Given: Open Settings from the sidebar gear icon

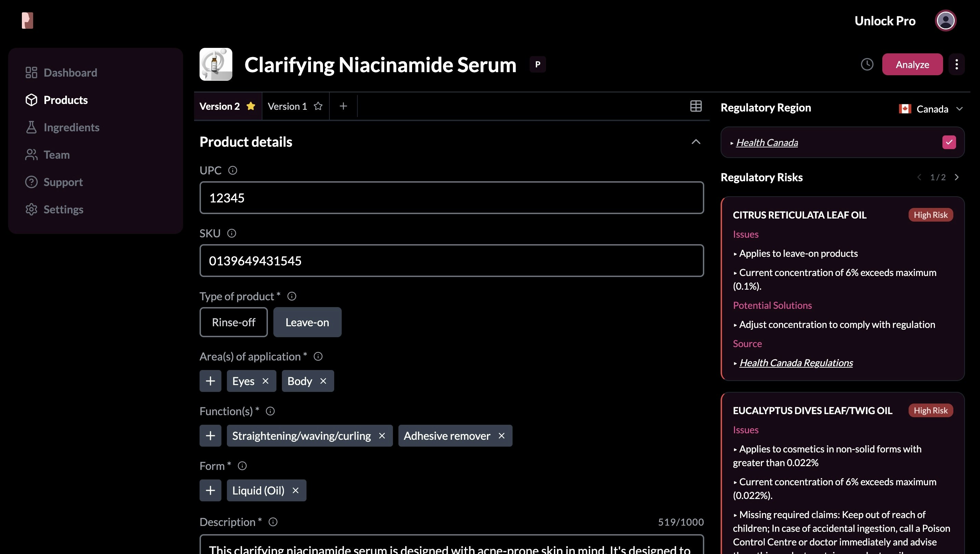Looking at the screenshot, I should [63, 209].
